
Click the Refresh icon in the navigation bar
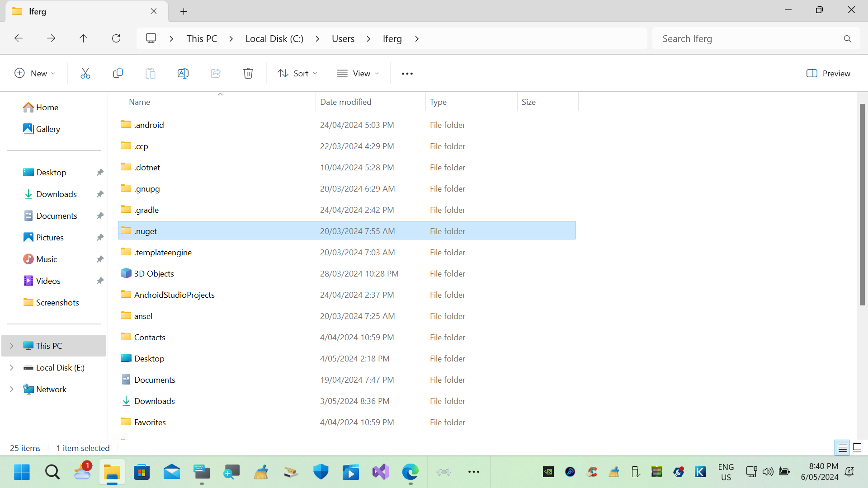116,38
